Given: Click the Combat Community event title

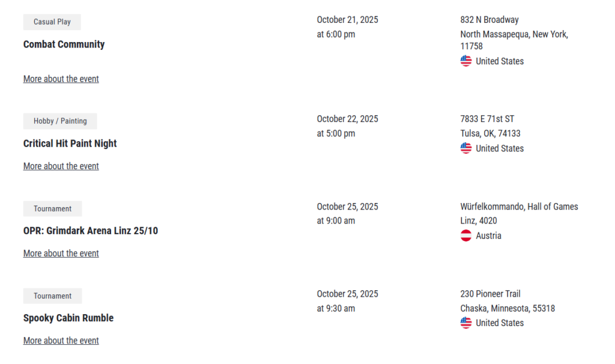Looking at the screenshot, I should [64, 44].
